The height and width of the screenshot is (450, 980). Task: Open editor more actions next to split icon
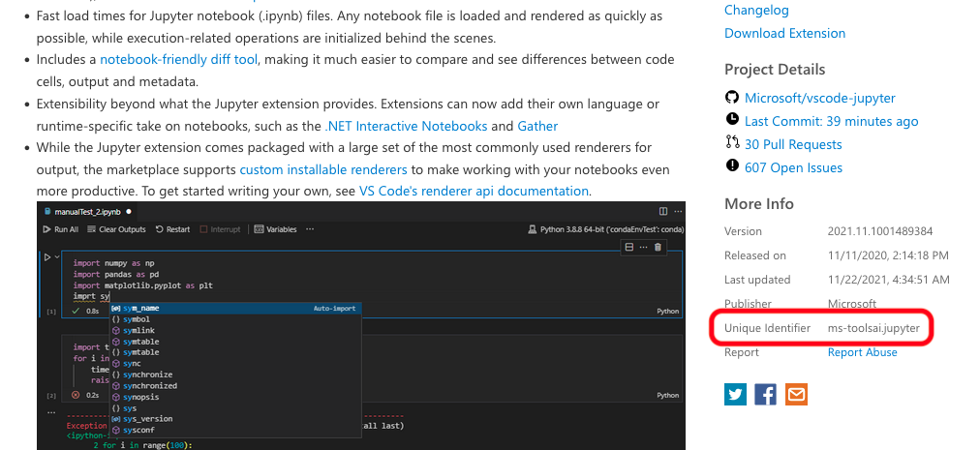pyautogui.click(x=677, y=211)
